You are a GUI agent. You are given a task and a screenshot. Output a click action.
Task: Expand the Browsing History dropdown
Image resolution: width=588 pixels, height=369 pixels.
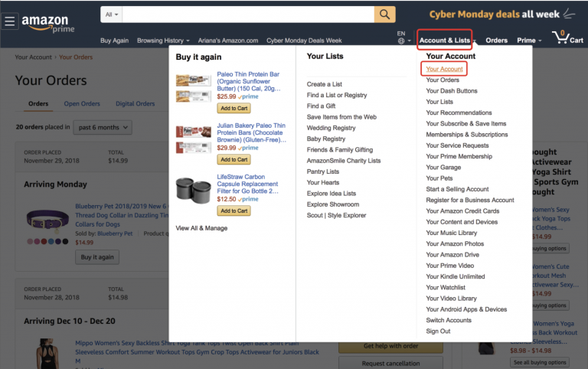pos(163,41)
